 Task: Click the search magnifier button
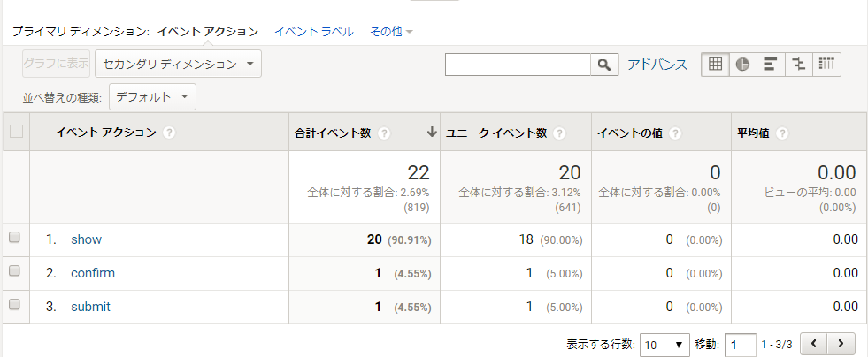604,65
